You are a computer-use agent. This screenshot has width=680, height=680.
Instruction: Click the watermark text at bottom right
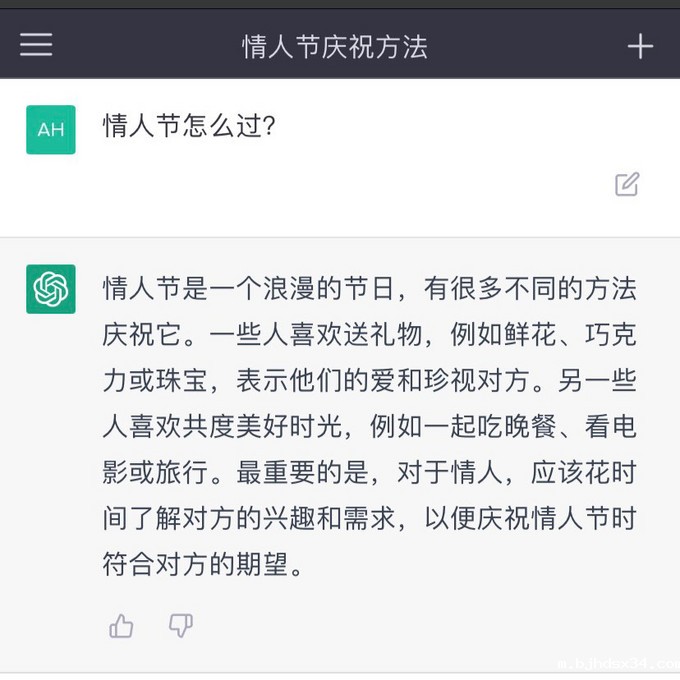click(613, 664)
